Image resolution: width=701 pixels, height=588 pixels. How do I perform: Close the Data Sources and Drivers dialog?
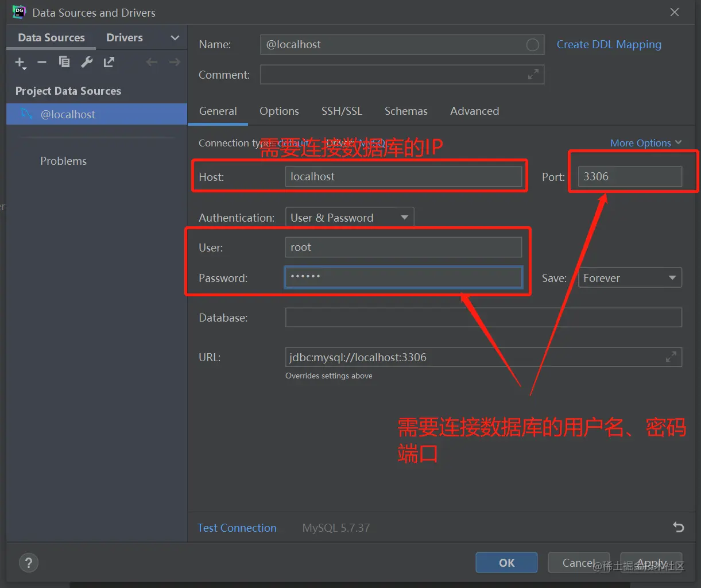click(x=675, y=12)
